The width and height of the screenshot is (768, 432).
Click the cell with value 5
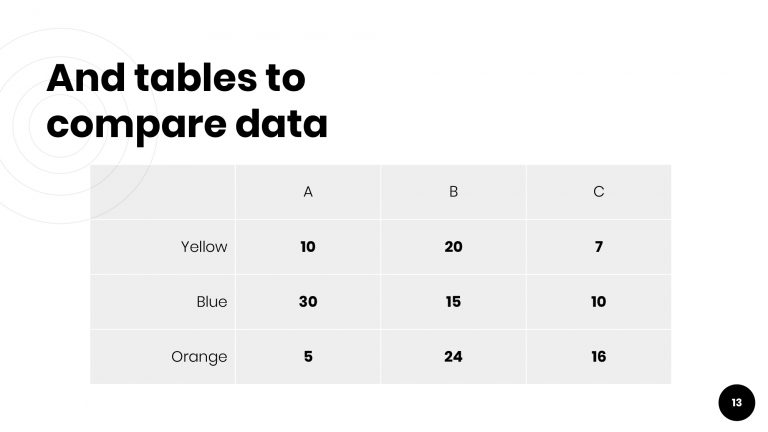point(308,357)
